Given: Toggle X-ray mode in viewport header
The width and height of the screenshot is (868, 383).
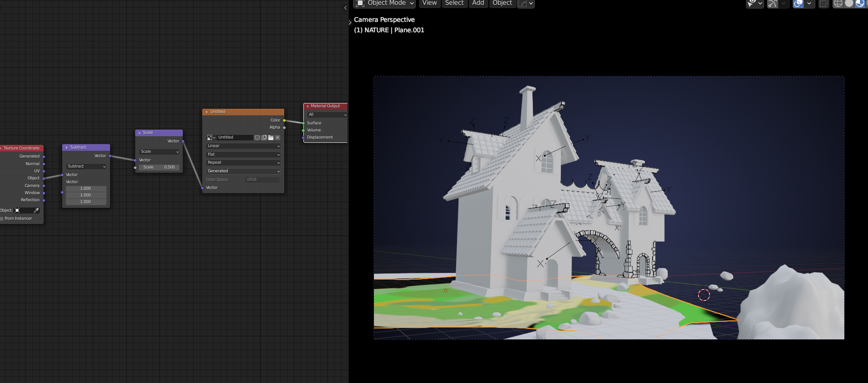Looking at the screenshot, I should (x=823, y=3).
